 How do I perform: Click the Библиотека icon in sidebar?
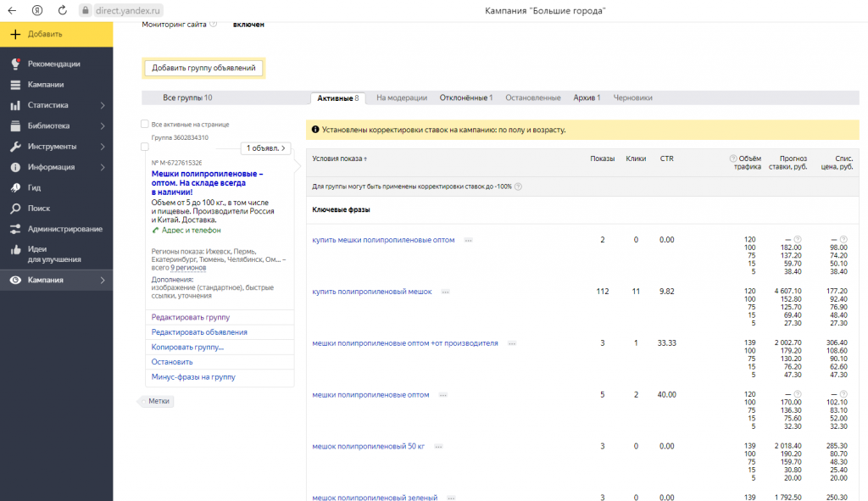coord(15,125)
